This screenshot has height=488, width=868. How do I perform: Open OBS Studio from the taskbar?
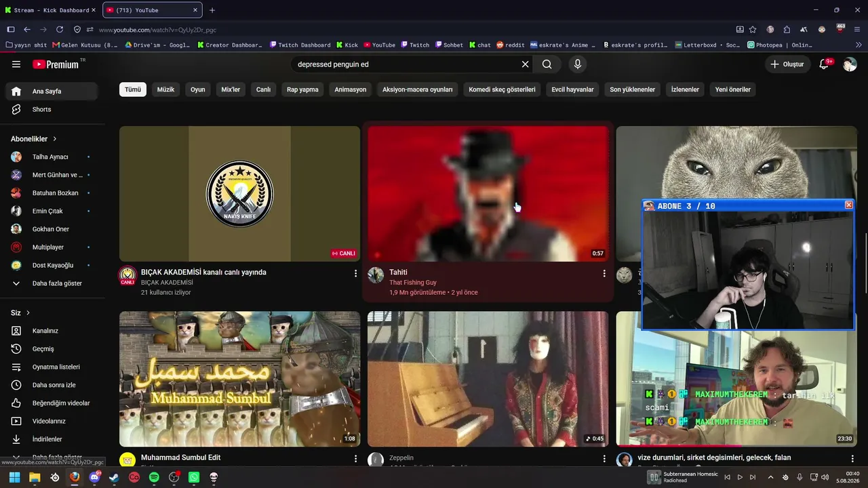(174, 477)
